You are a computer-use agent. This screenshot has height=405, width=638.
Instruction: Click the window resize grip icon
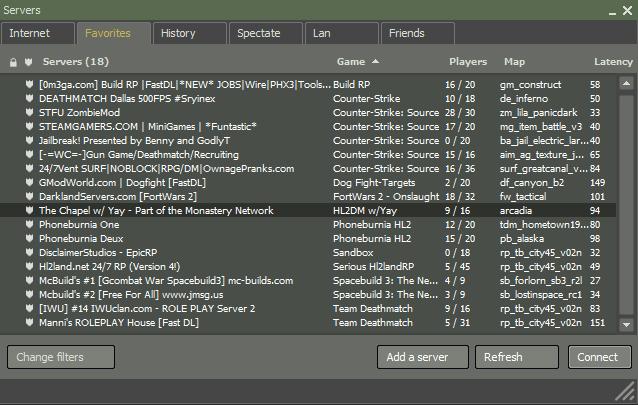(627, 392)
